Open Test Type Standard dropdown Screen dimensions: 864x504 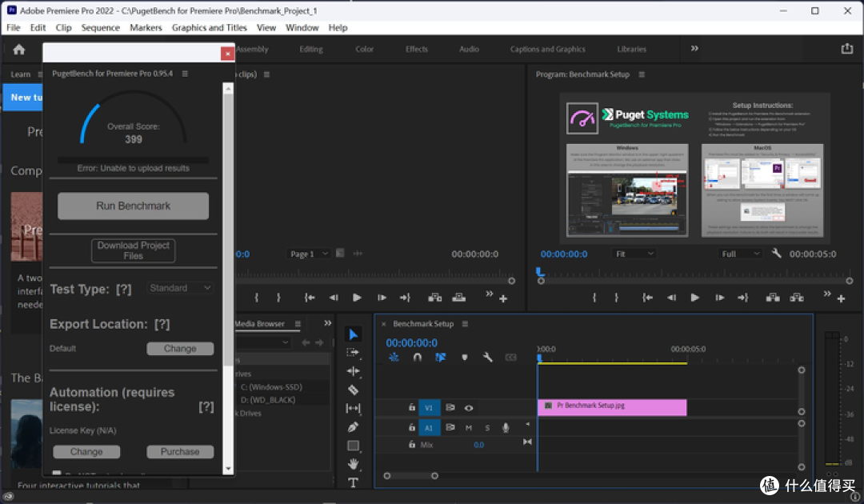pos(180,288)
